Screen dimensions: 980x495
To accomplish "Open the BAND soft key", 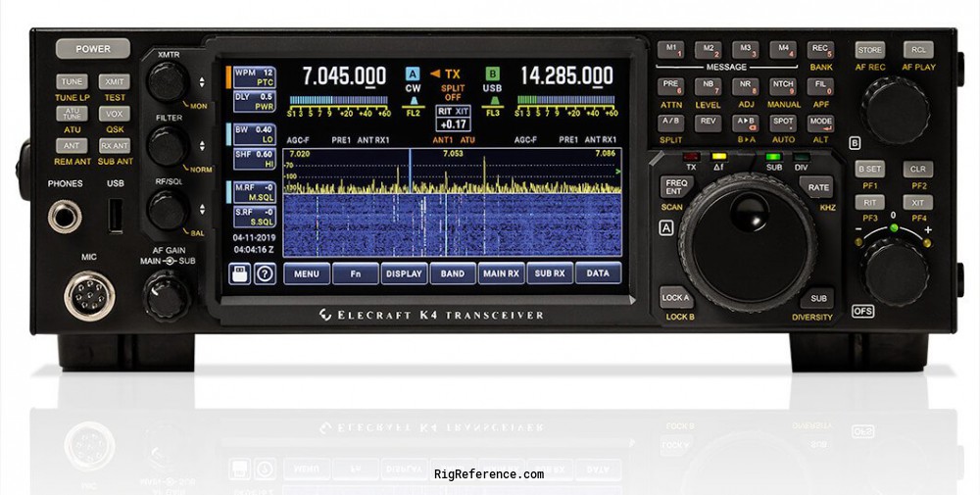I will [x=453, y=273].
